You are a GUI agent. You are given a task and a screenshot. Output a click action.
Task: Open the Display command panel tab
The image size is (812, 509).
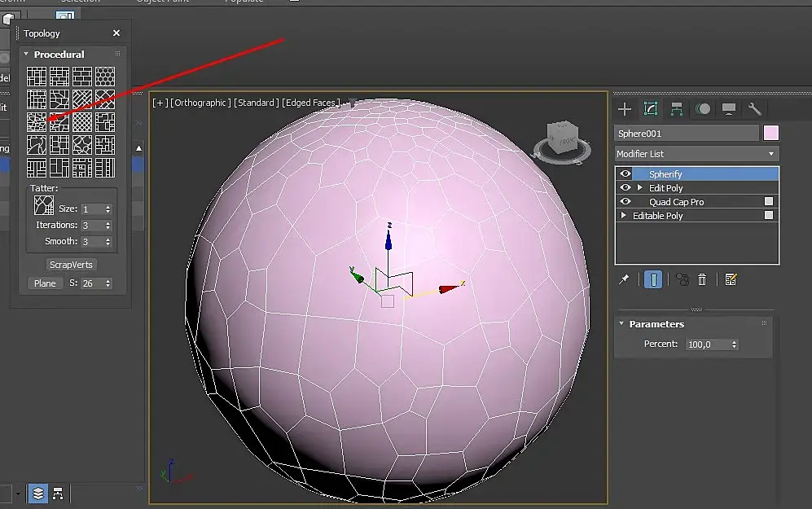click(x=729, y=109)
